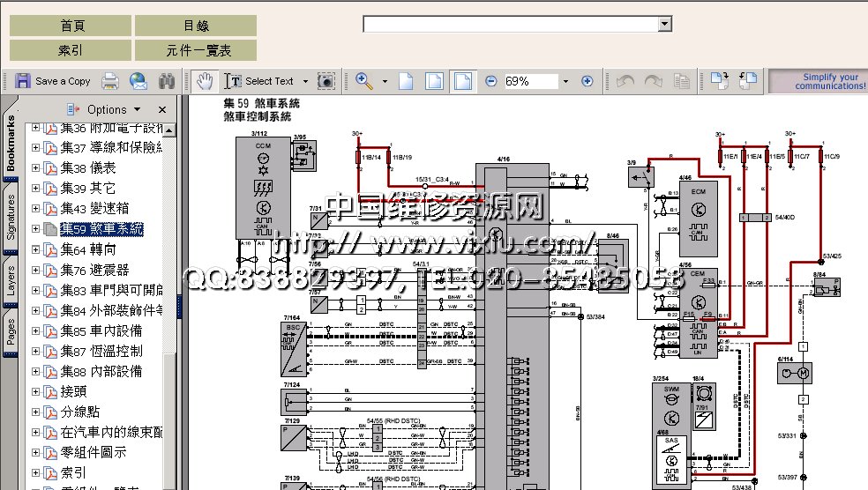This screenshot has height=490, width=868.
Task: Click the 首頁 home button
Action: click(70, 26)
